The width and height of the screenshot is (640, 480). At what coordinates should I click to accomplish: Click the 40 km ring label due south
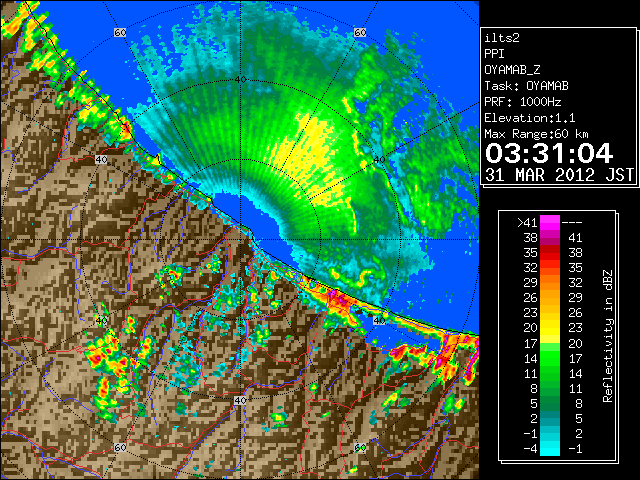pyautogui.click(x=240, y=400)
